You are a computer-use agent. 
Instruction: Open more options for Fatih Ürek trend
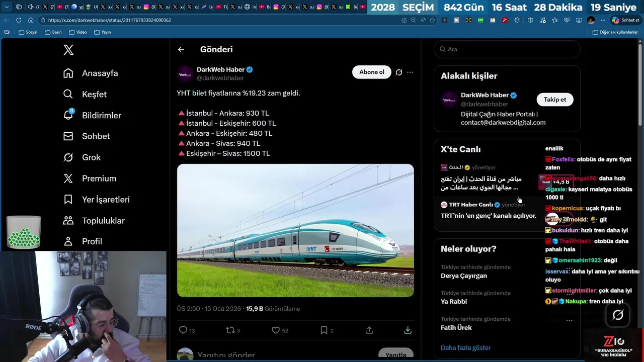coord(569,320)
